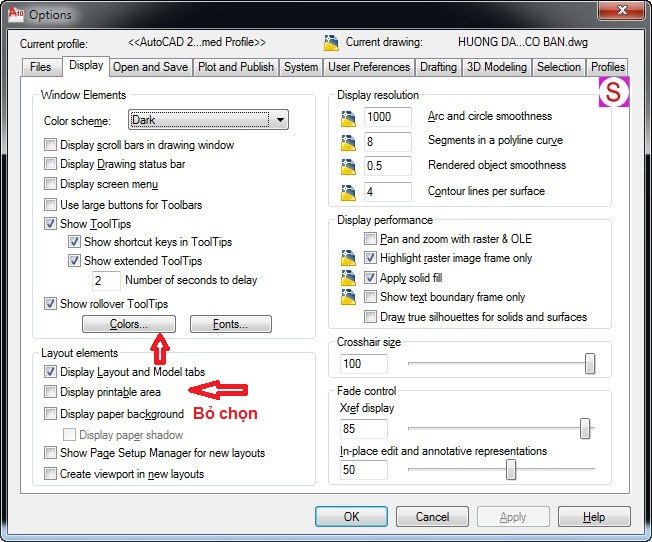Open the 3D Modeling tab
Screen dimensions: 652x542
[x=496, y=67]
